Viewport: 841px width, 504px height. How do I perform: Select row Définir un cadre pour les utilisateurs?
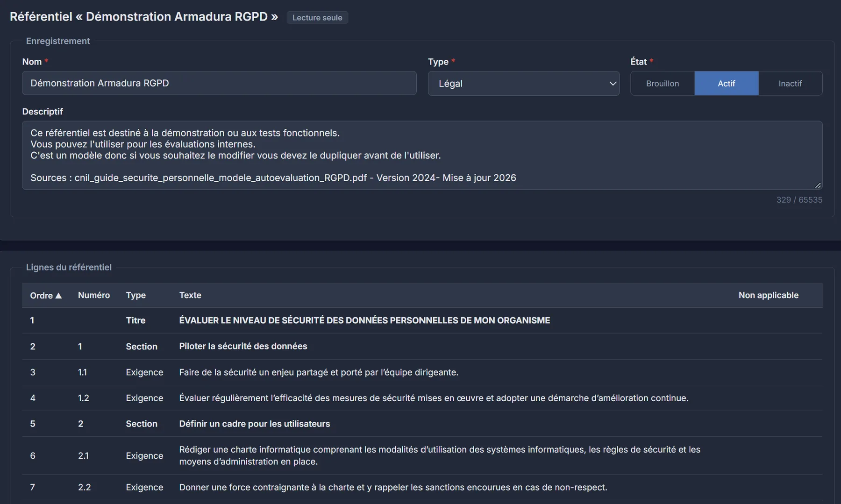tap(422, 424)
